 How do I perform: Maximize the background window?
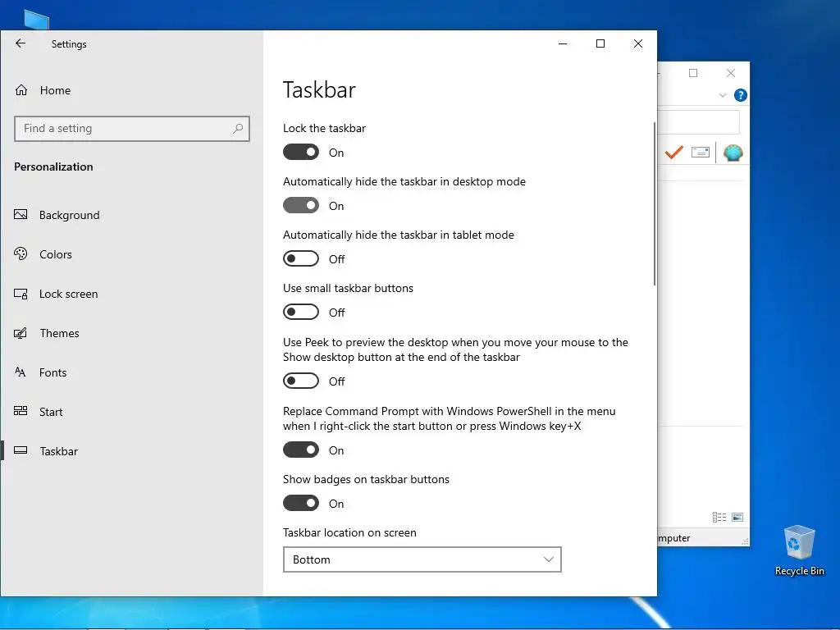(x=693, y=73)
